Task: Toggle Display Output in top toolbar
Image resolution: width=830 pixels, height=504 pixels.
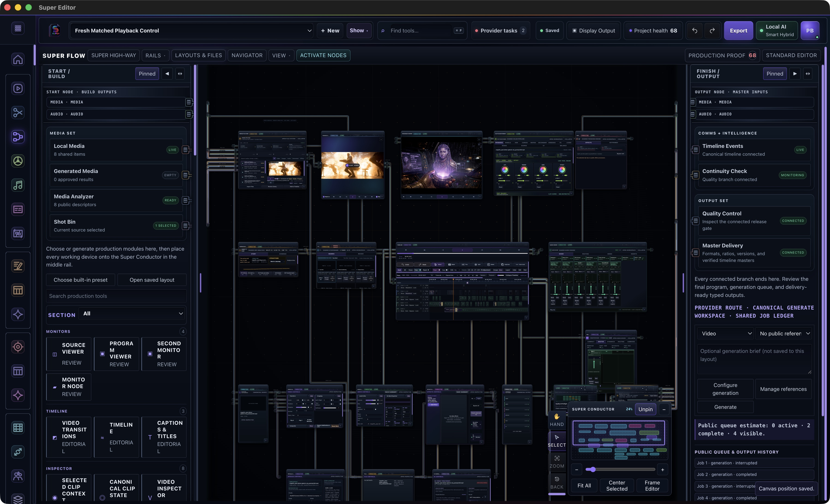Action: point(593,31)
